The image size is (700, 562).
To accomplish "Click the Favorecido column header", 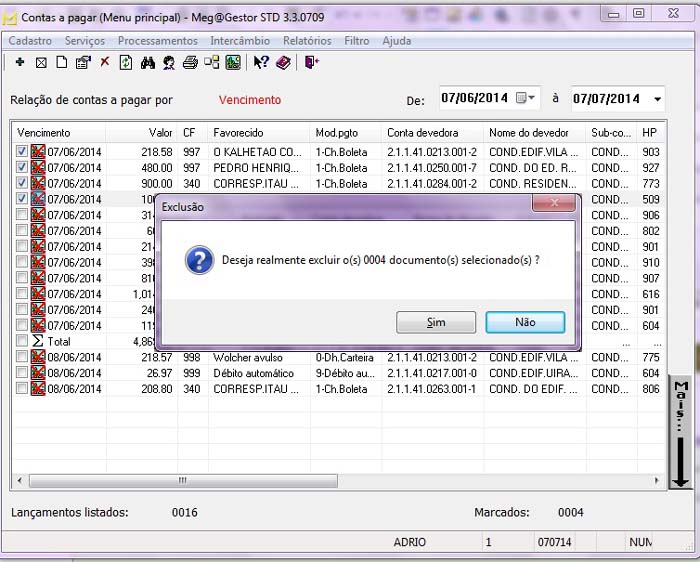I will (x=238, y=133).
